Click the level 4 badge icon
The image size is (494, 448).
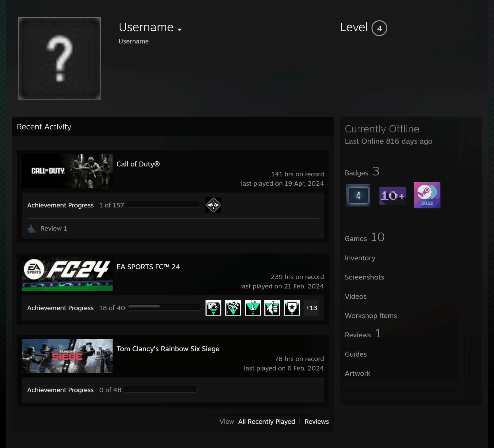[x=358, y=195]
